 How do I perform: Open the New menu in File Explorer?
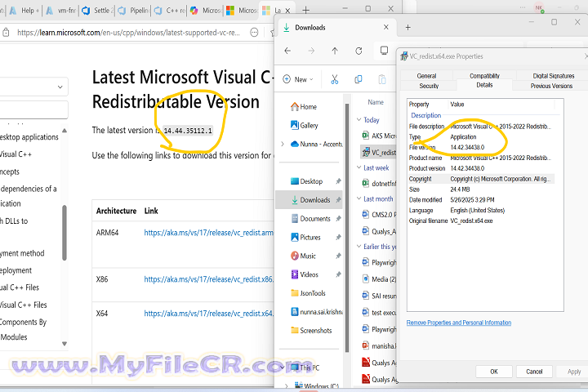[x=298, y=79]
